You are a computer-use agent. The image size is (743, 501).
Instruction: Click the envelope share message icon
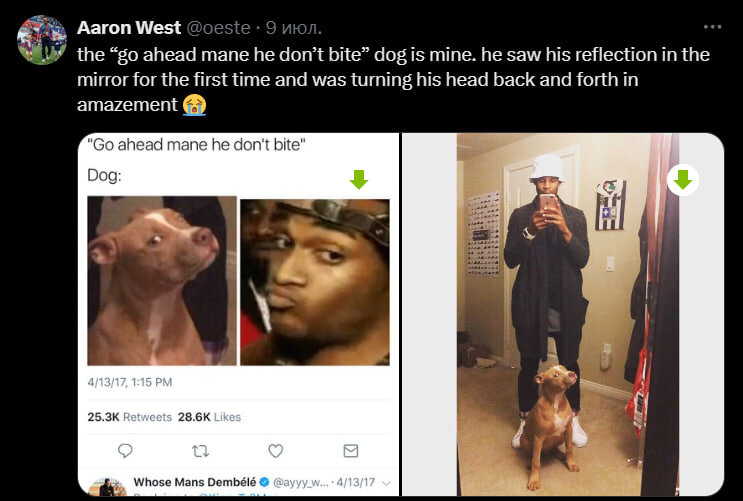coord(351,450)
